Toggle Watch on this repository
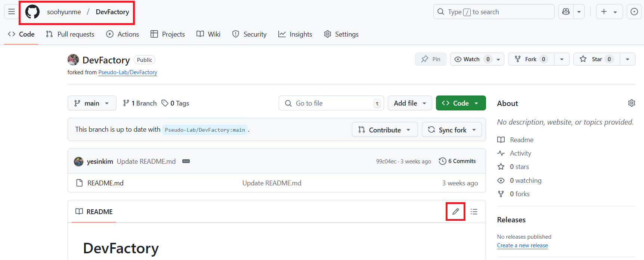The width and height of the screenshot is (644, 260). pyautogui.click(x=471, y=59)
